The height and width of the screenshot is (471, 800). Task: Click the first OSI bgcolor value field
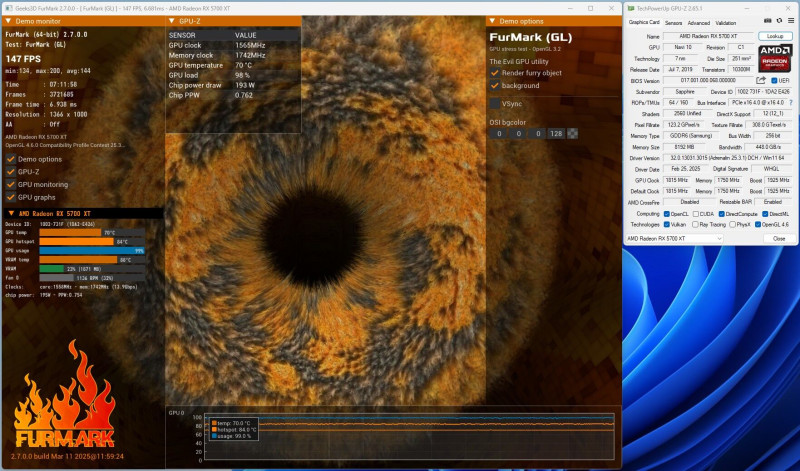pos(499,134)
